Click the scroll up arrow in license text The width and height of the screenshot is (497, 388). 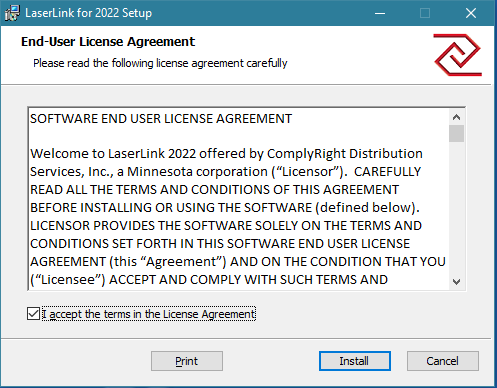(x=456, y=117)
